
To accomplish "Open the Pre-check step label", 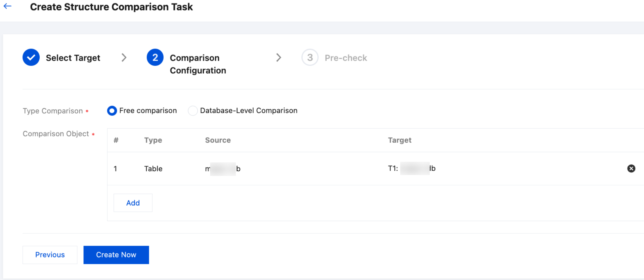I will click(x=346, y=58).
